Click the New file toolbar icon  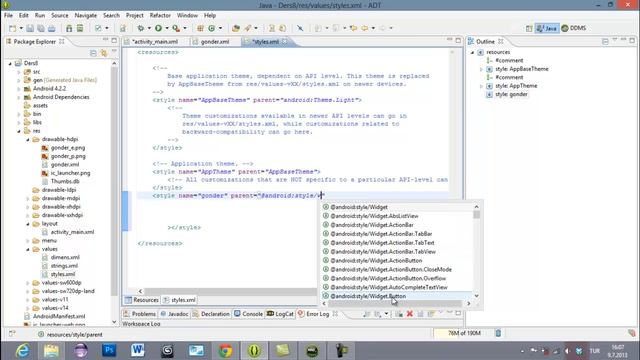pos(13,28)
